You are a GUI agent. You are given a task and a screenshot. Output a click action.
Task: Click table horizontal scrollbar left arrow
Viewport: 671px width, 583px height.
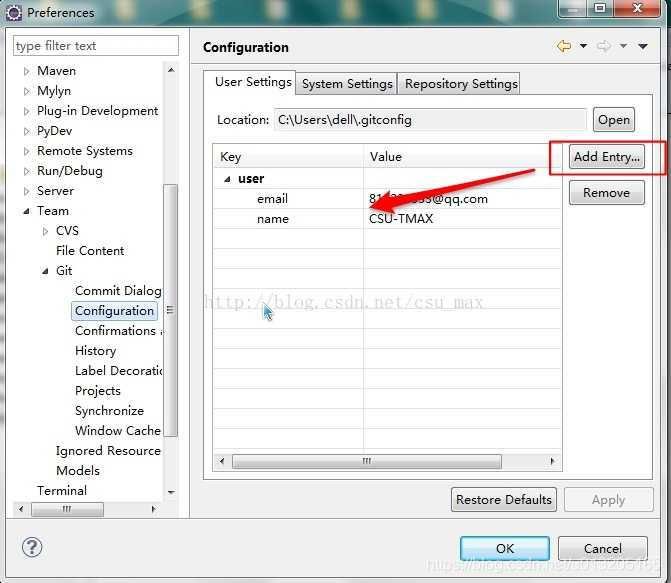point(222,461)
